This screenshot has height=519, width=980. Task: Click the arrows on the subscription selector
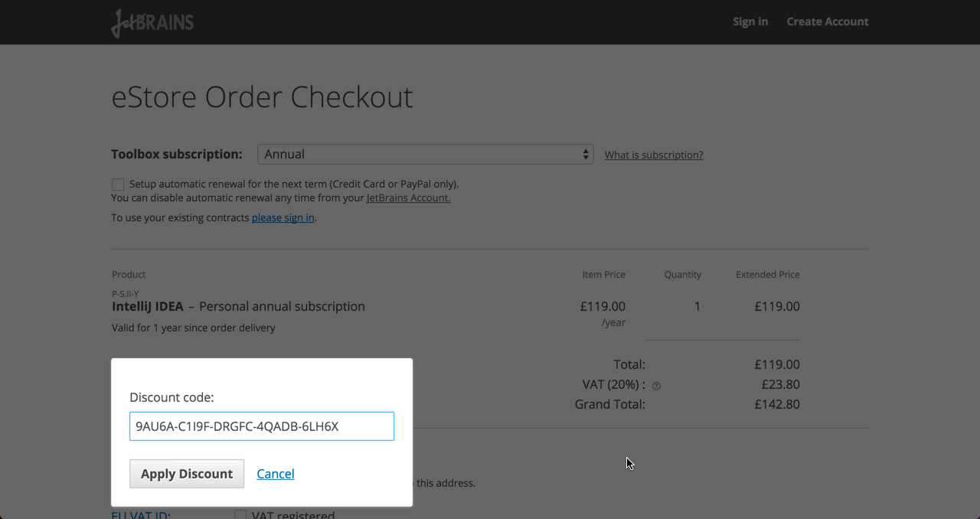click(x=586, y=155)
